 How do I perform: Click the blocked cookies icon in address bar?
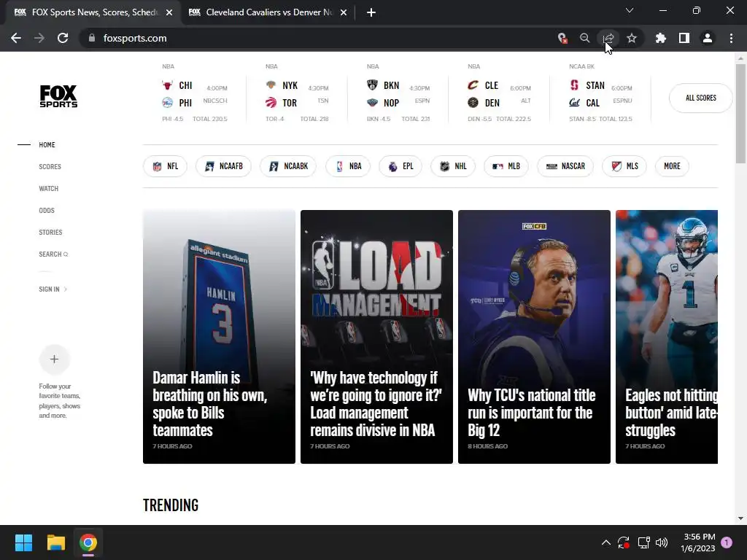pyautogui.click(x=562, y=38)
